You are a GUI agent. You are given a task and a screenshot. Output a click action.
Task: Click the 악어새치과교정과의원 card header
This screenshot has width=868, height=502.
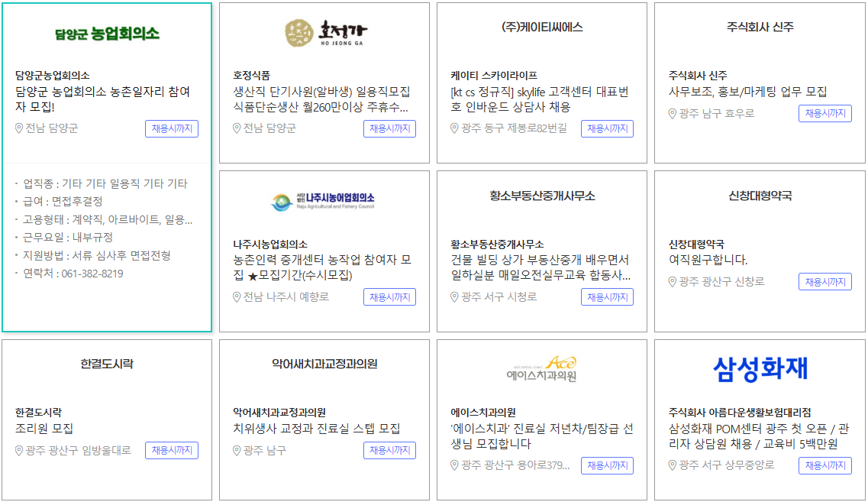tap(324, 364)
